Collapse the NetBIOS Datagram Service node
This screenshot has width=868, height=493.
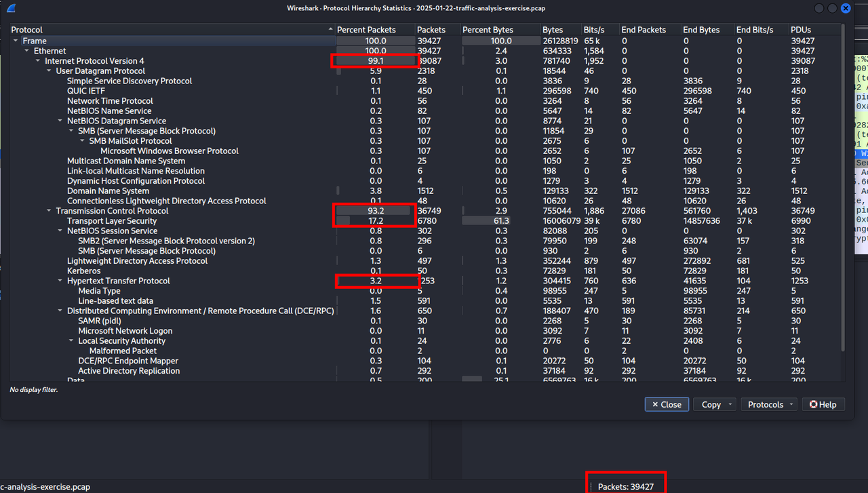[x=60, y=121]
